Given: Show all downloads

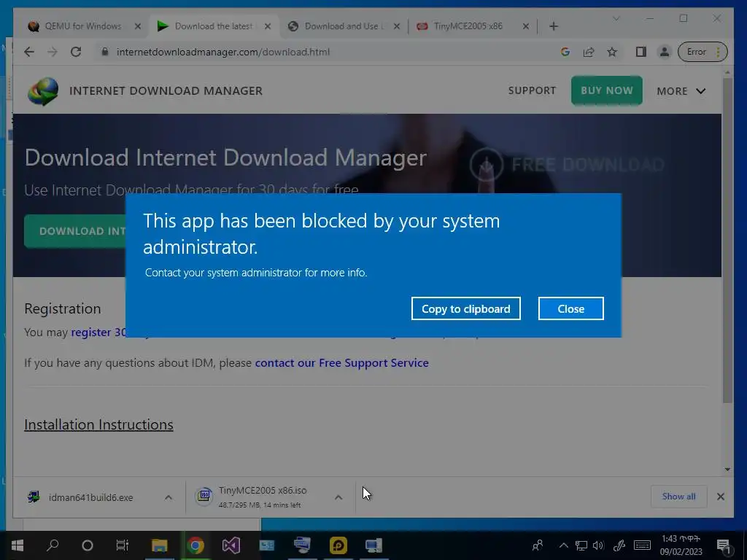Looking at the screenshot, I should (x=678, y=496).
